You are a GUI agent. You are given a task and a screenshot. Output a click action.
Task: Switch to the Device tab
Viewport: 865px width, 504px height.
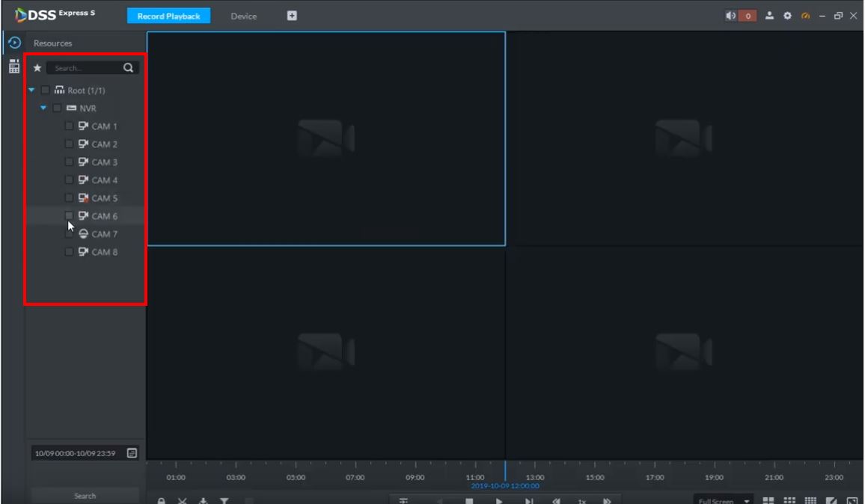tap(243, 15)
